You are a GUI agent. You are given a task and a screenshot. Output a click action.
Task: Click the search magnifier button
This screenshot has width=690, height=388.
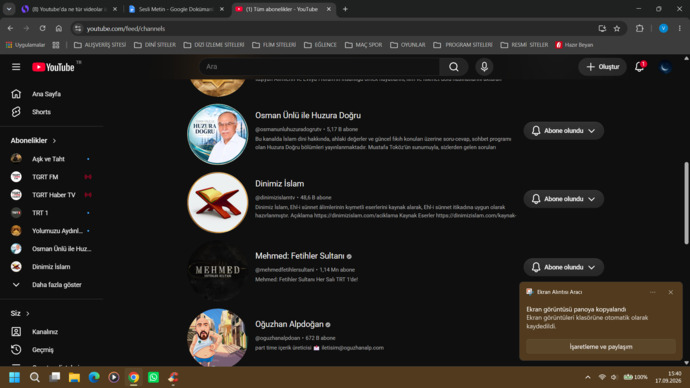tap(454, 67)
